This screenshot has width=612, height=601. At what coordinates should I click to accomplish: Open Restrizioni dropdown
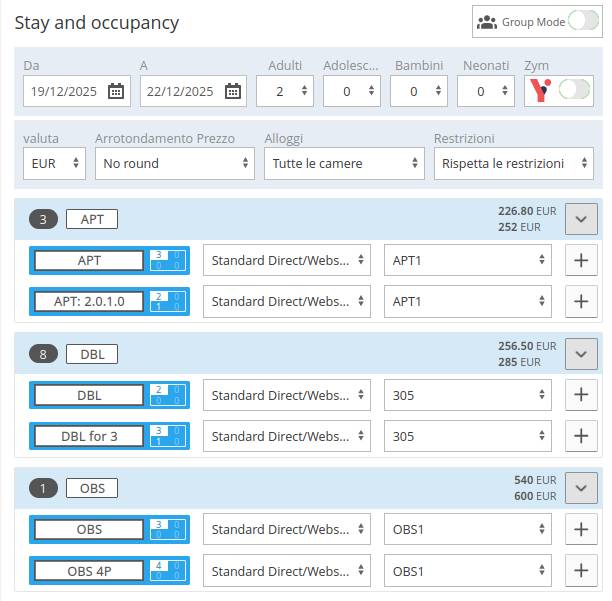coord(513,163)
